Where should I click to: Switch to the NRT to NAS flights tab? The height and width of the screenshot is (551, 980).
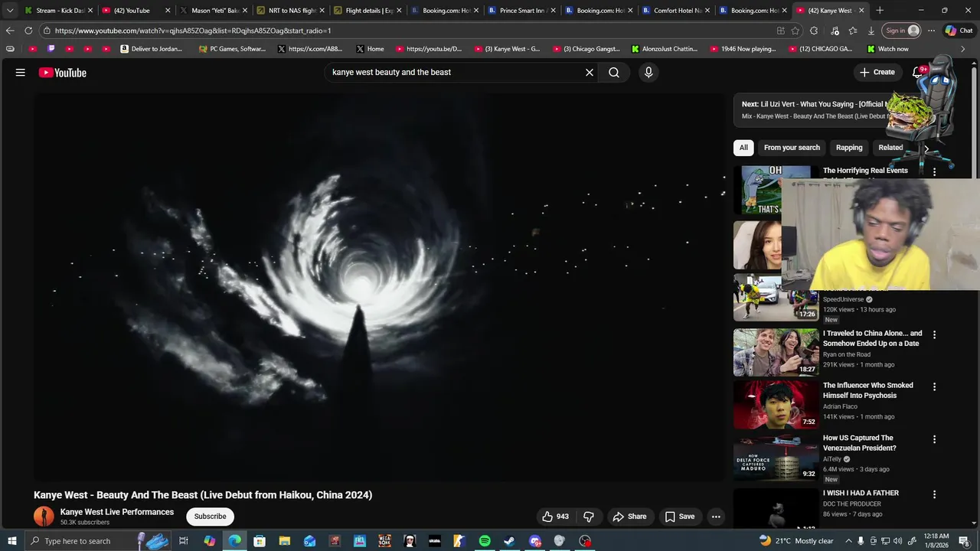[x=292, y=11]
